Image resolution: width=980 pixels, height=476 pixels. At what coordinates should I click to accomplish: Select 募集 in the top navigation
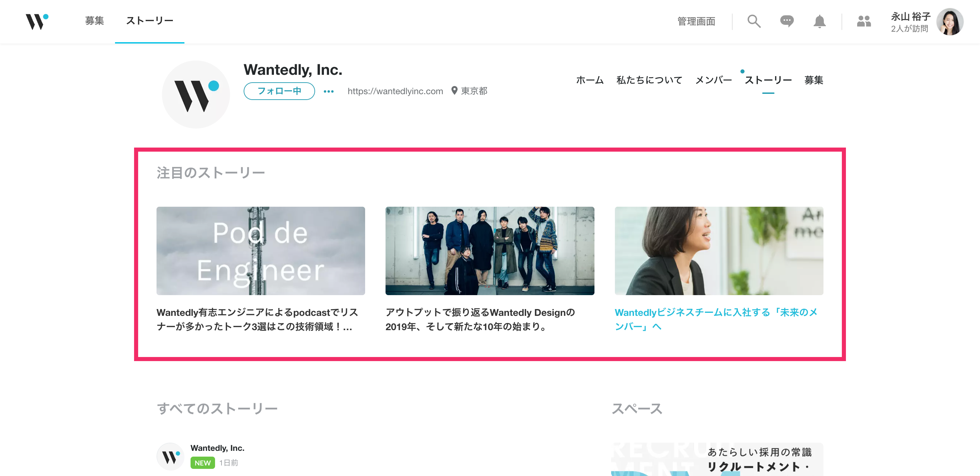click(94, 20)
